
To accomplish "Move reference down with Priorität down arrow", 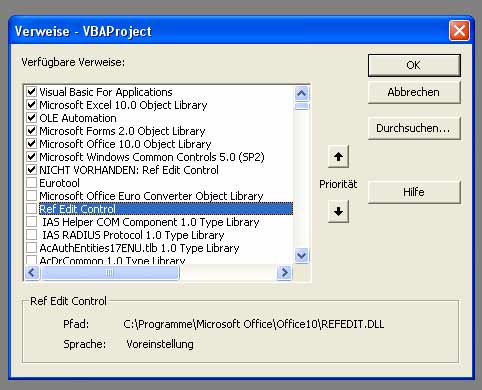I will point(338,211).
